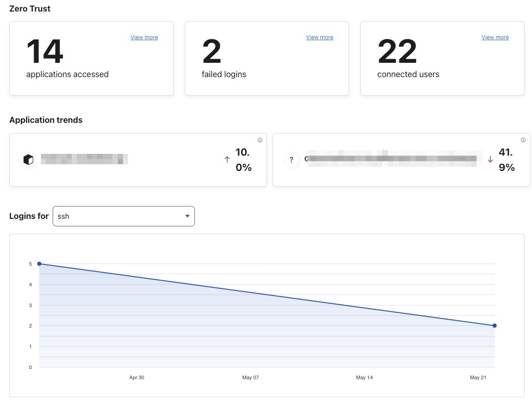
Task: Click the green upward trend arrow
Action: pyautogui.click(x=227, y=159)
